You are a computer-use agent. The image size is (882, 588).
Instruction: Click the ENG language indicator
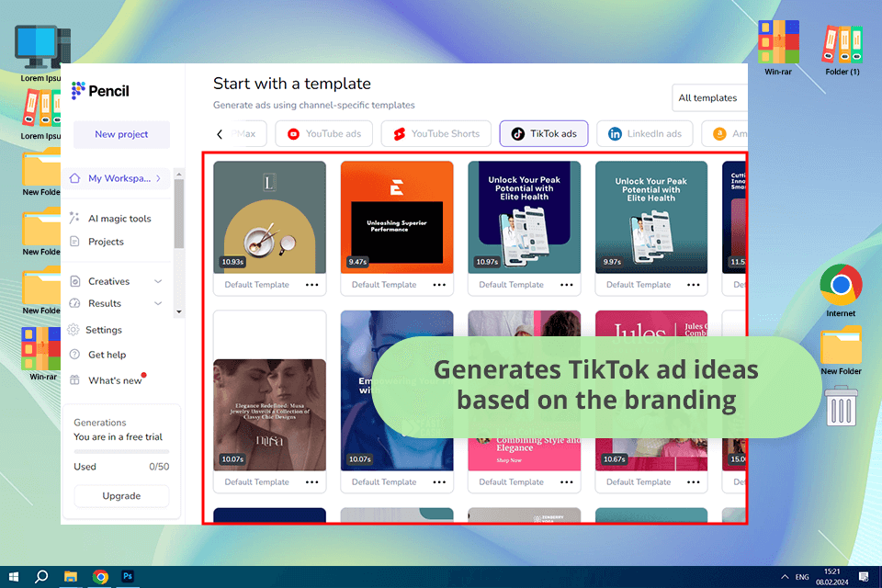click(x=802, y=577)
